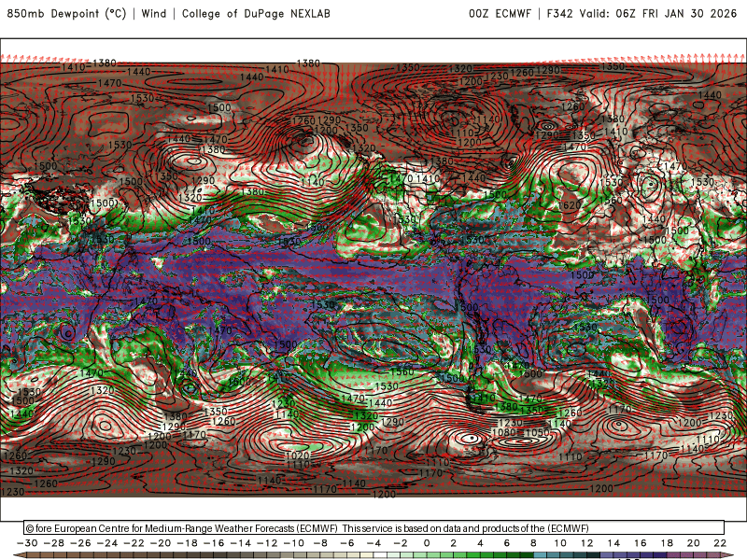
Task: Click 'College of DuPage NEXLAB' header text
Action: tap(256, 13)
